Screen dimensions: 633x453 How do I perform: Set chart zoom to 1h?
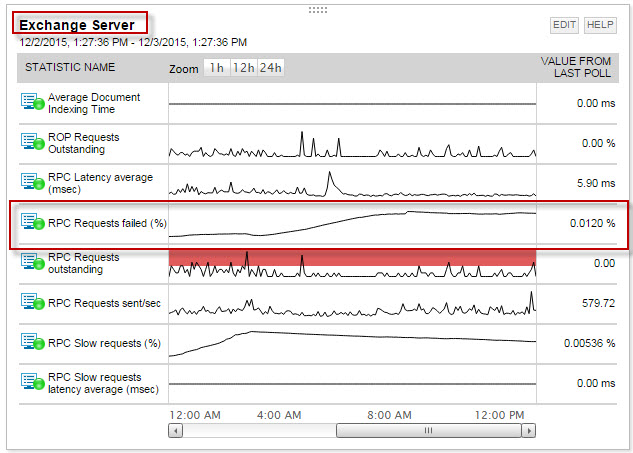click(217, 68)
